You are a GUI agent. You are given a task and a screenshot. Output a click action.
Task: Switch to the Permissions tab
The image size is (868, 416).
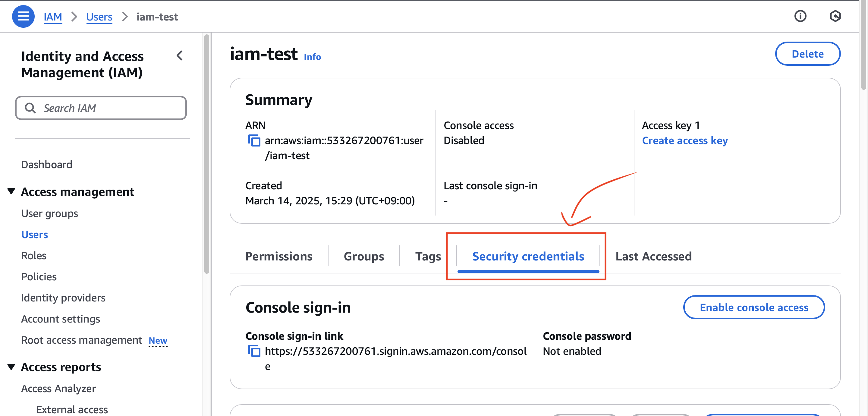coord(279,256)
